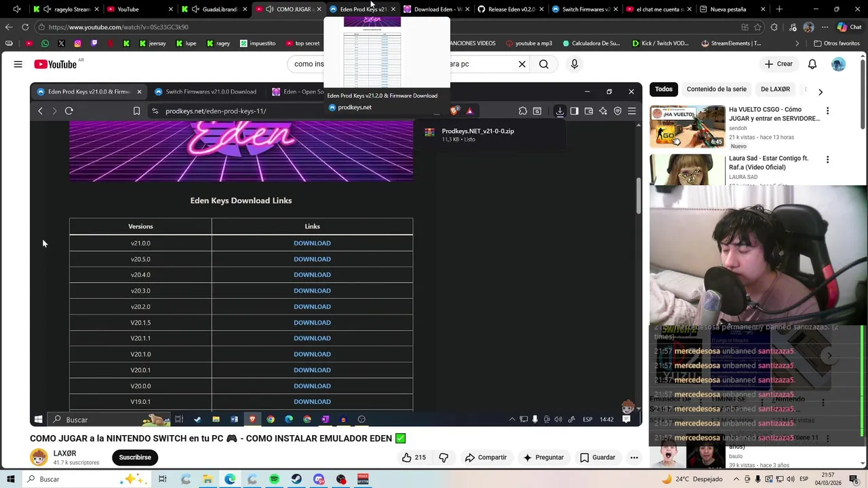The height and width of the screenshot is (488, 868).
Task: Open the Otros favoritos folder
Action: [x=837, y=43]
